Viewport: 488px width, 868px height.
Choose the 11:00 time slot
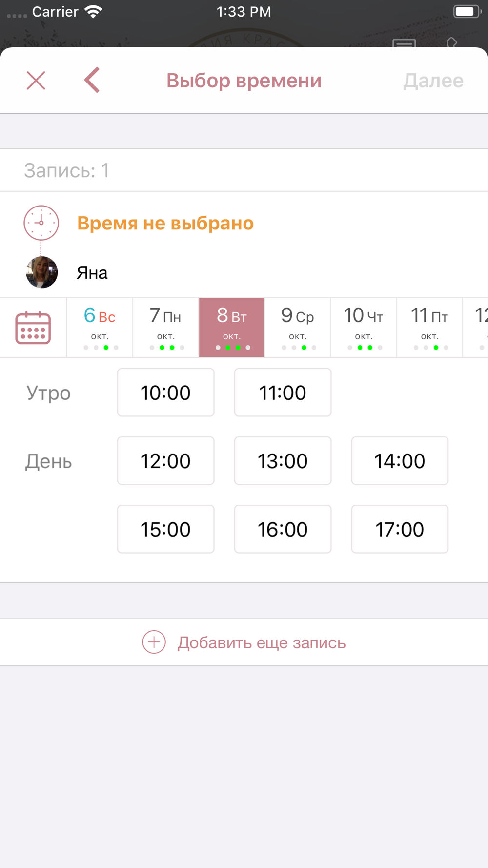pos(283,393)
